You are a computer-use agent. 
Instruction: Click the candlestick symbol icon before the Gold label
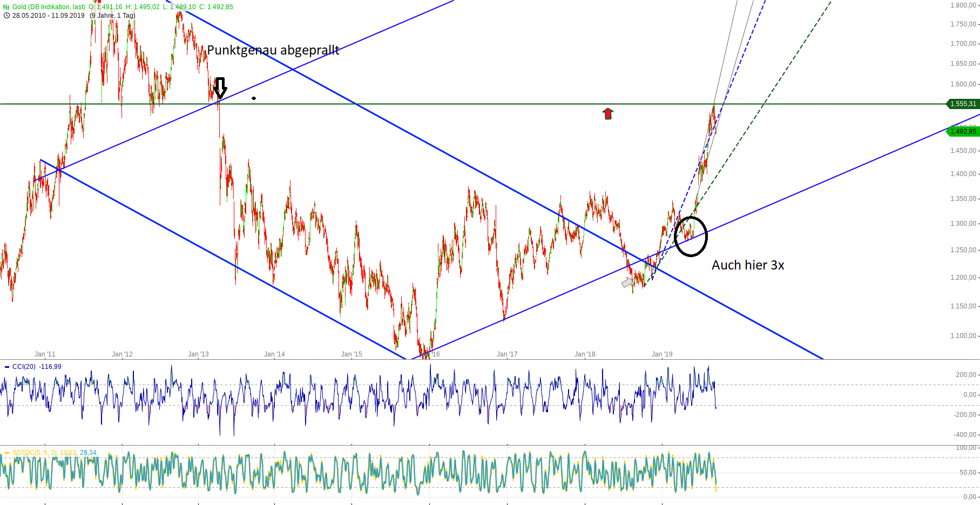(5, 6)
